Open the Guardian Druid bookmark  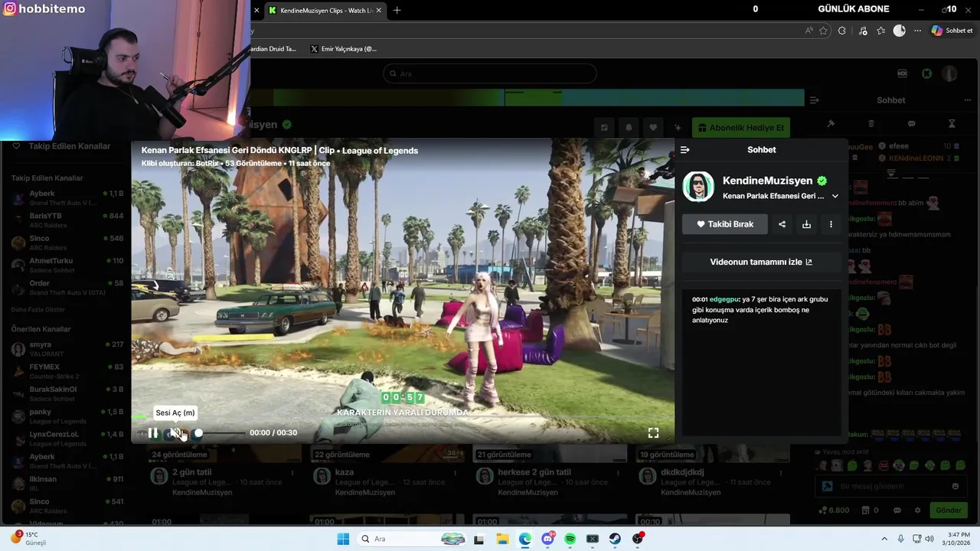[273, 49]
